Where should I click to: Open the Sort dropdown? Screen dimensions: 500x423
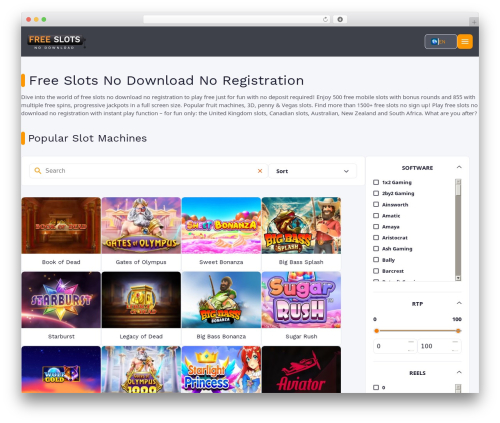(312, 171)
